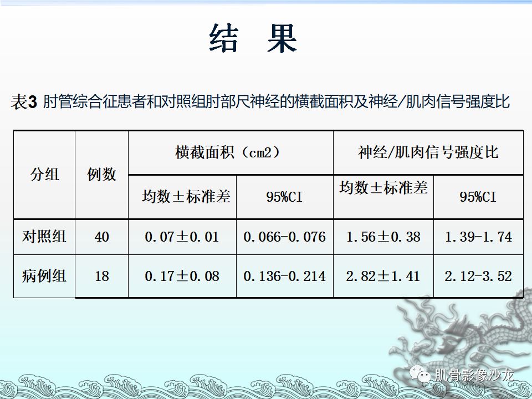Click the cell 0.066-0.076
This screenshot has width=532, height=399.
coord(285,237)
